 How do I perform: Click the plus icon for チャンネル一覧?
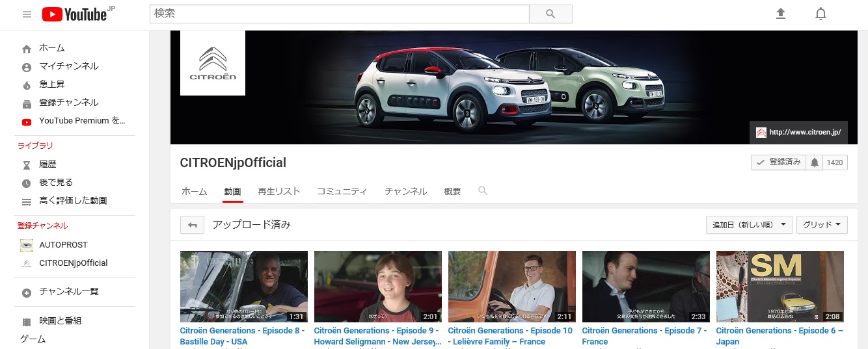(x=27, y=292)
